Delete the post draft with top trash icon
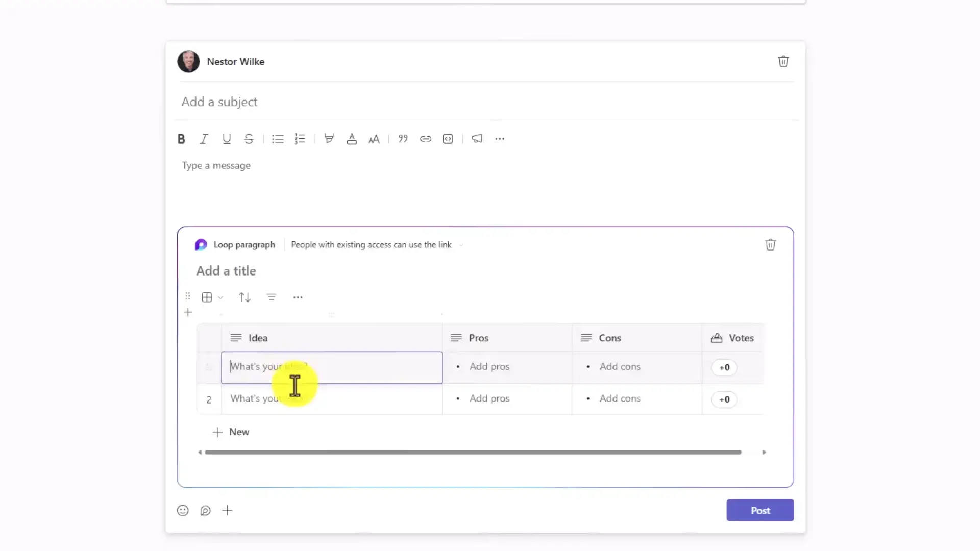The width and height of the screenshot is (980, 551). (x=783, y=62)
